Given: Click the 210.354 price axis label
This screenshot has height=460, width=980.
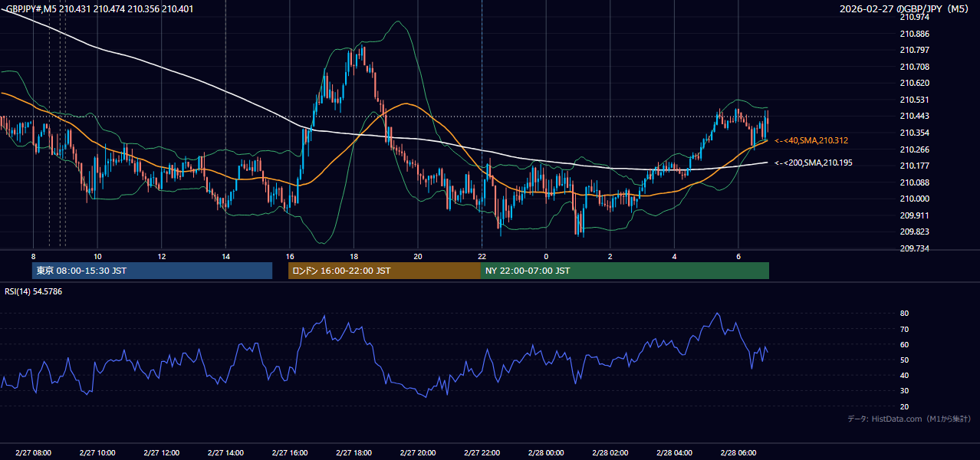Looking at the screenshot, I should [x=914, y=133].
